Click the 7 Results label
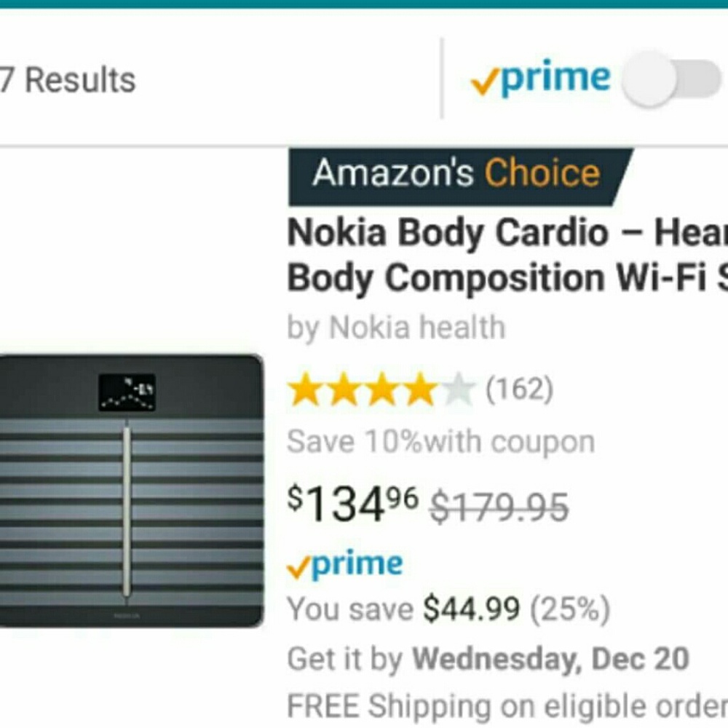This screenshot has width=728, height=728. coord(66,79)
